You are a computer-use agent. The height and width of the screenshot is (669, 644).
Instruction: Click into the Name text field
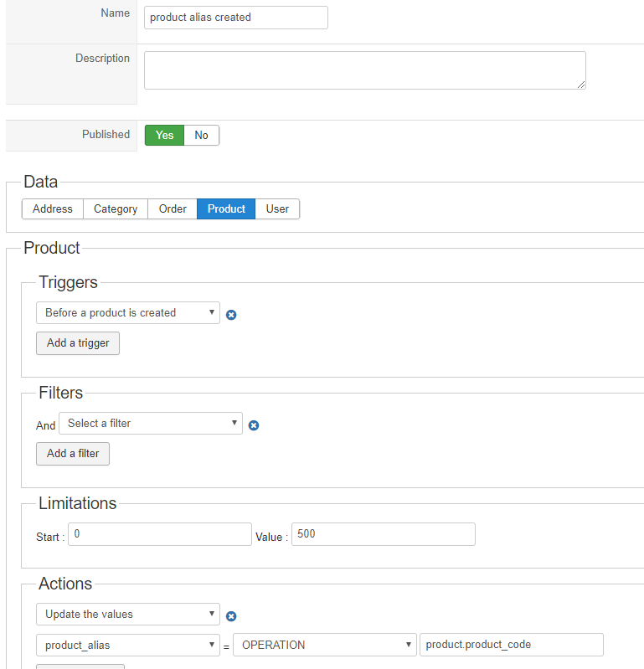pyautogui.click(x=235, y=18)
